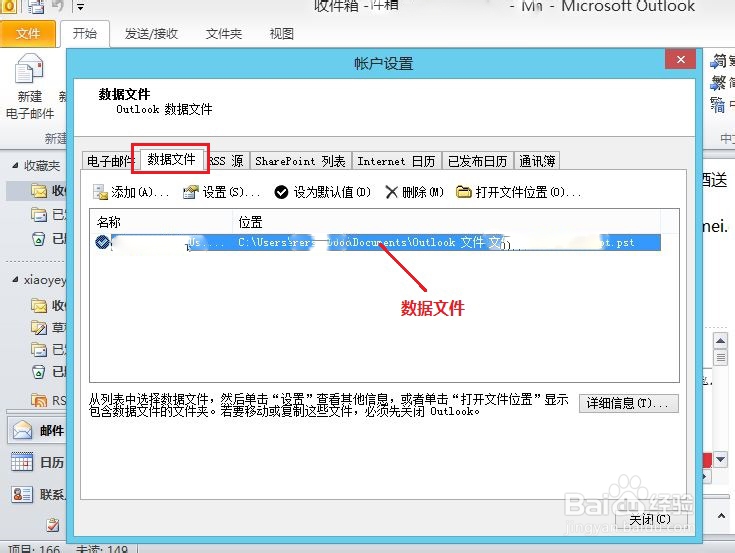Viewport: 735px width, 553px height.
Task: Click 设为默认值(D) set as default
Action: click(322, 192)
